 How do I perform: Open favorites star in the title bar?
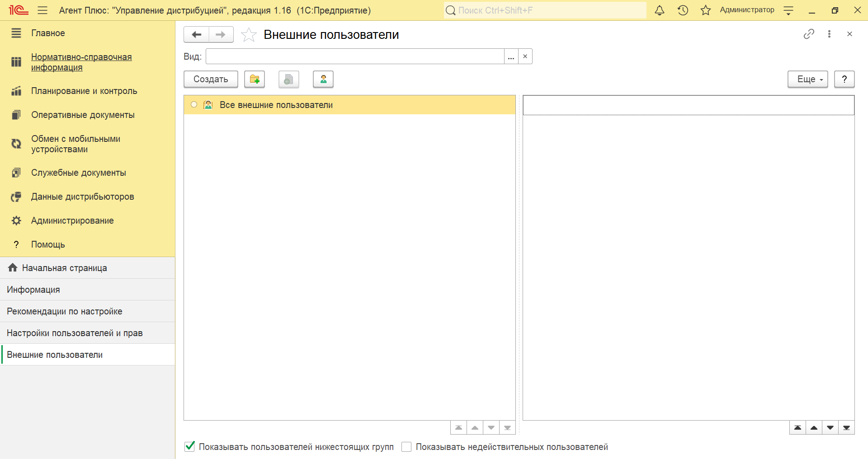point(706,10)
